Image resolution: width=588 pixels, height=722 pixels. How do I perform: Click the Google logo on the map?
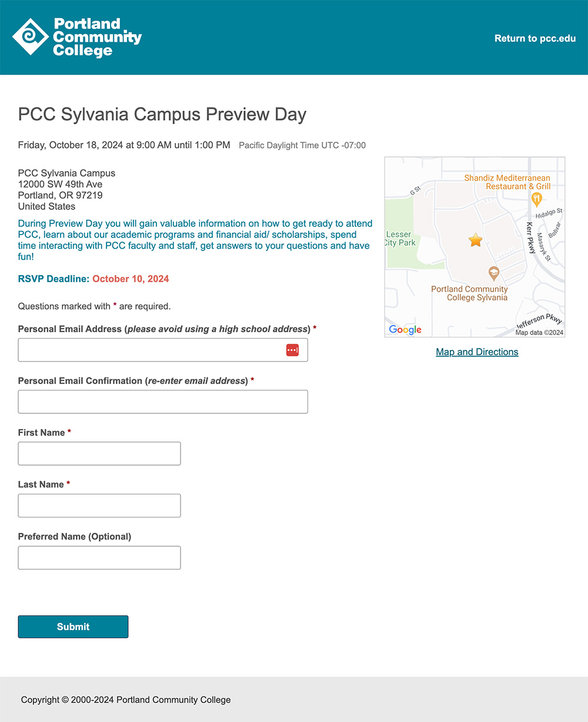(x=405, y=330)
